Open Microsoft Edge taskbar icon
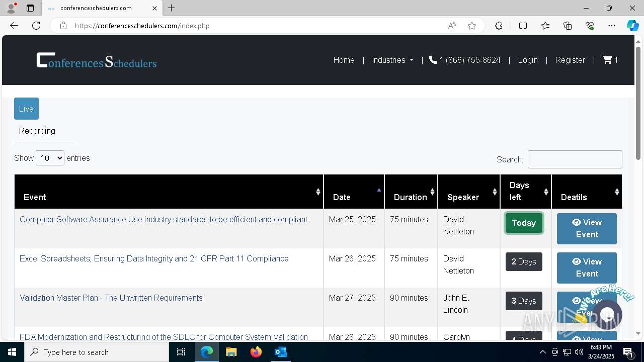Viewport: 644px width, 362px height. coord(207,352)
